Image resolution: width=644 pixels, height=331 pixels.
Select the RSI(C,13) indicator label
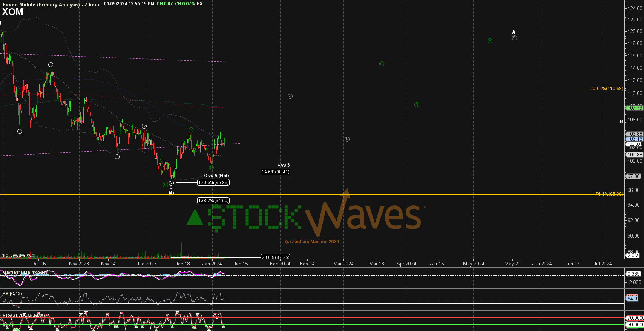pos(12,294)
